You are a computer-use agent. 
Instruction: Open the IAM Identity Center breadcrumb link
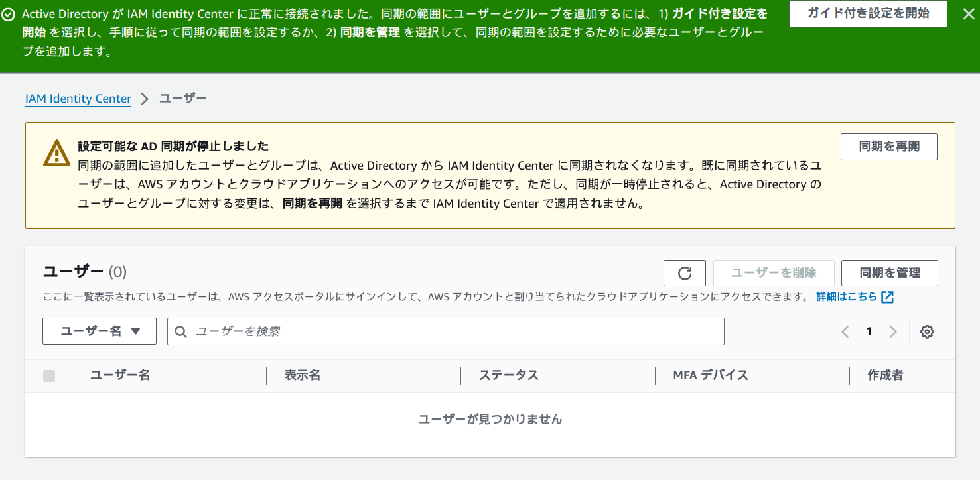pos(78,99)
